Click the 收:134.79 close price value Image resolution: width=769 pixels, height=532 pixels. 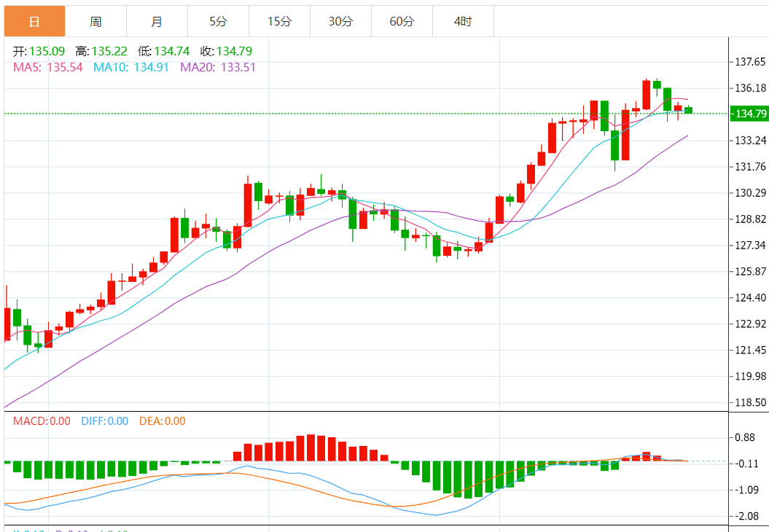click(226, 51)
